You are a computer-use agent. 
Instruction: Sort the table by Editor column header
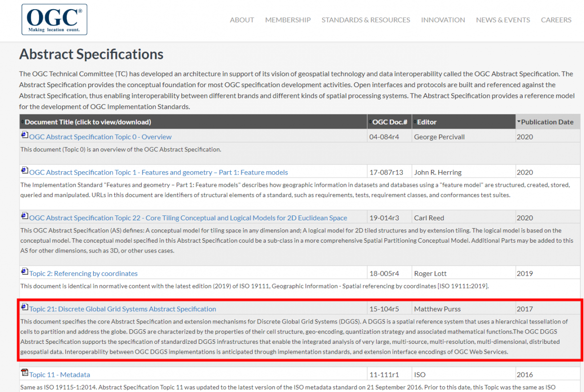(427, 122)
